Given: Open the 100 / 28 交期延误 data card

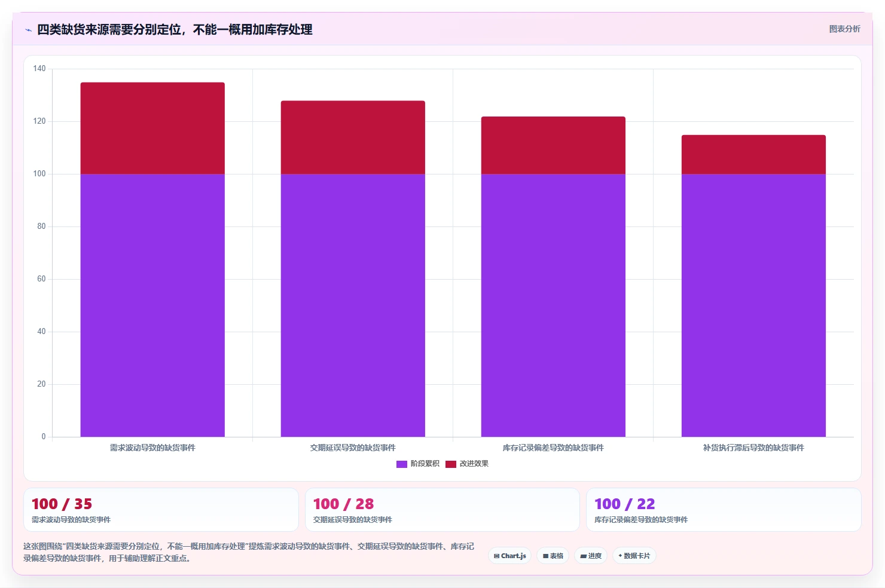Looking at the screenshot, I should (443, 510).
